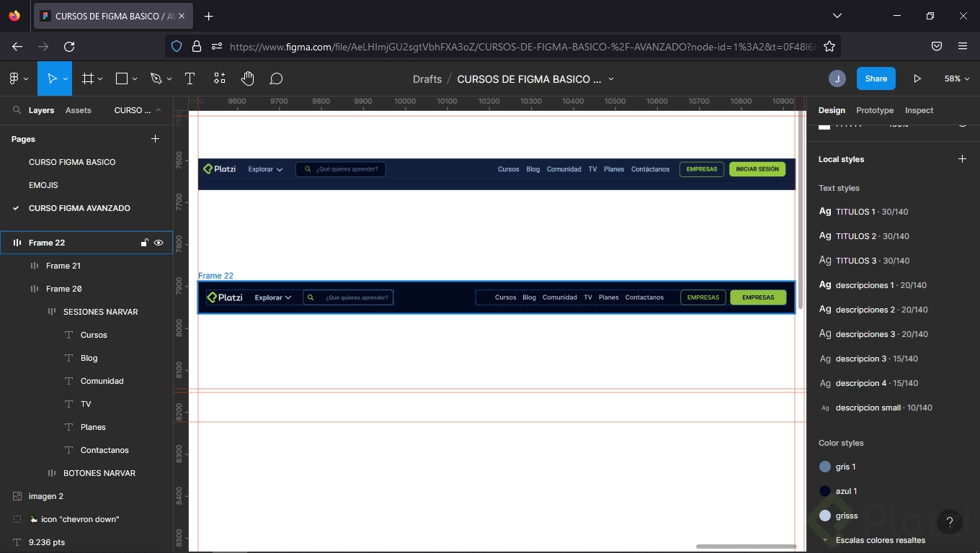Switch to the Assets tab

[x=79, y=110]
